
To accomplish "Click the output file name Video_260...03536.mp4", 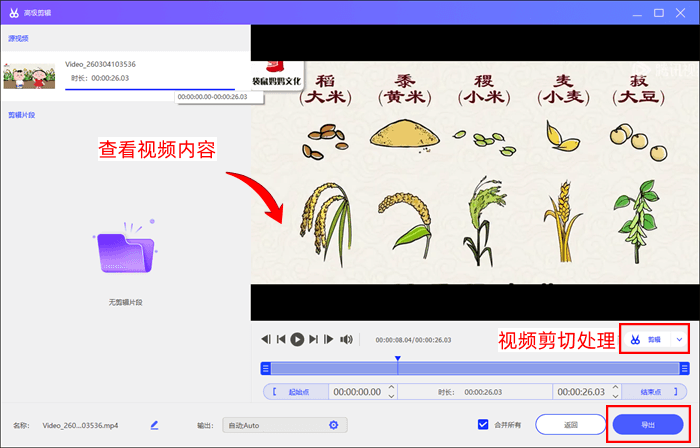I will click(80, 425).
